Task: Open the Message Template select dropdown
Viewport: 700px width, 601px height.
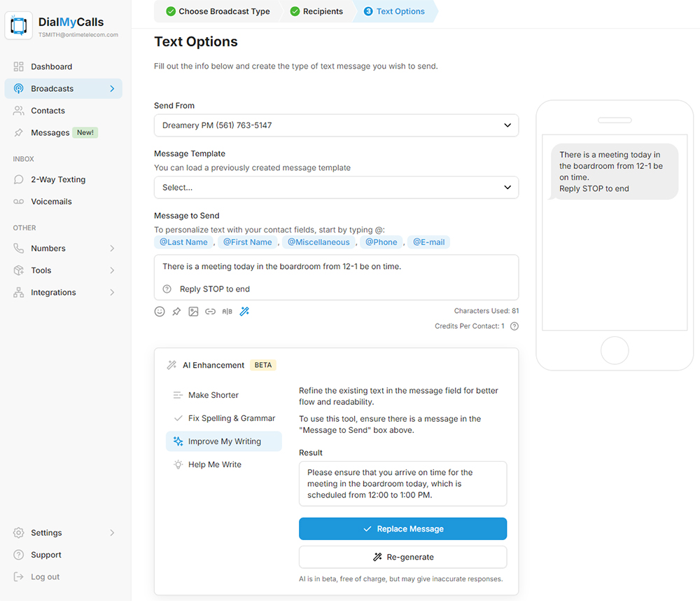Action: 336,188
